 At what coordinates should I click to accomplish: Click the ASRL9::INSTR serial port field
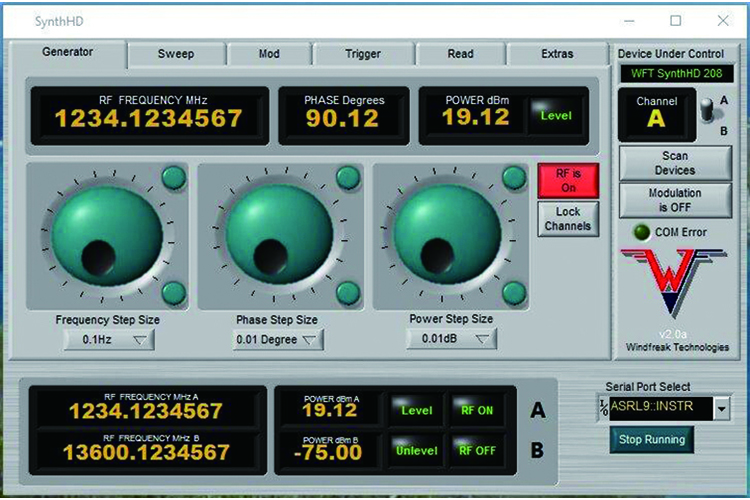click(x=661, y=408)
